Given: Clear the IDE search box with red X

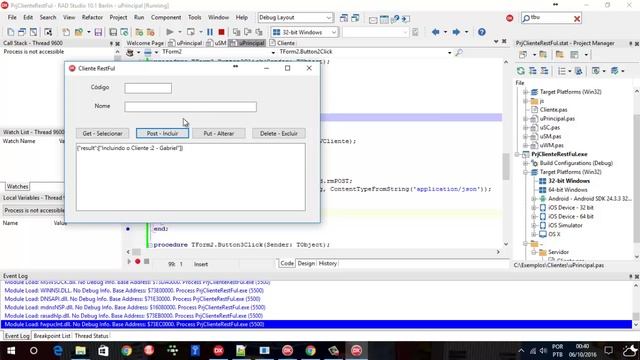Looking at the screenshot, I should click(x=577, y=18).
